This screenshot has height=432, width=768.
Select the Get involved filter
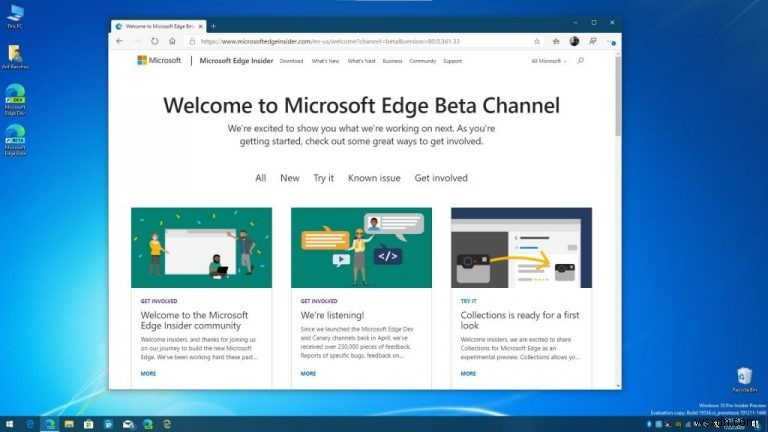(441, 178)
